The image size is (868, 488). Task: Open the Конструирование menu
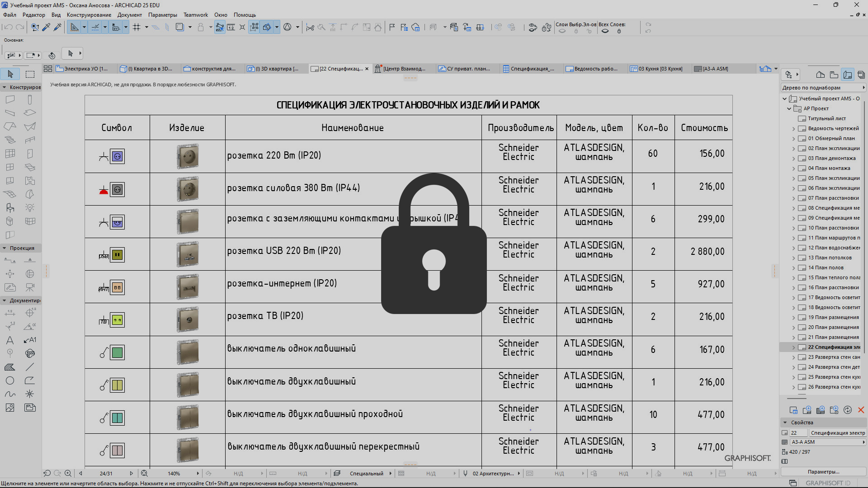(x=89, y=15)
